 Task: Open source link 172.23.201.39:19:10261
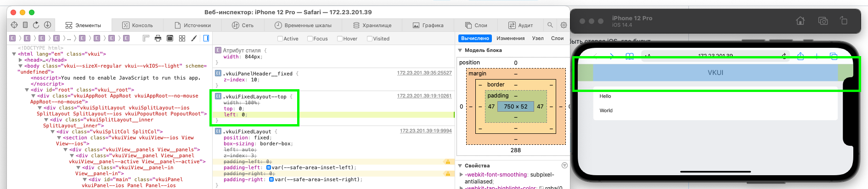(424, 96)
